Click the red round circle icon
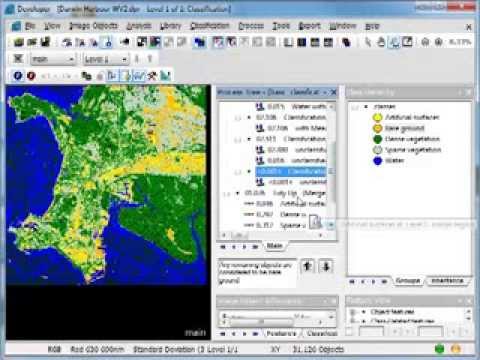Screen dimensions: 480x360 tap(31, 76)
